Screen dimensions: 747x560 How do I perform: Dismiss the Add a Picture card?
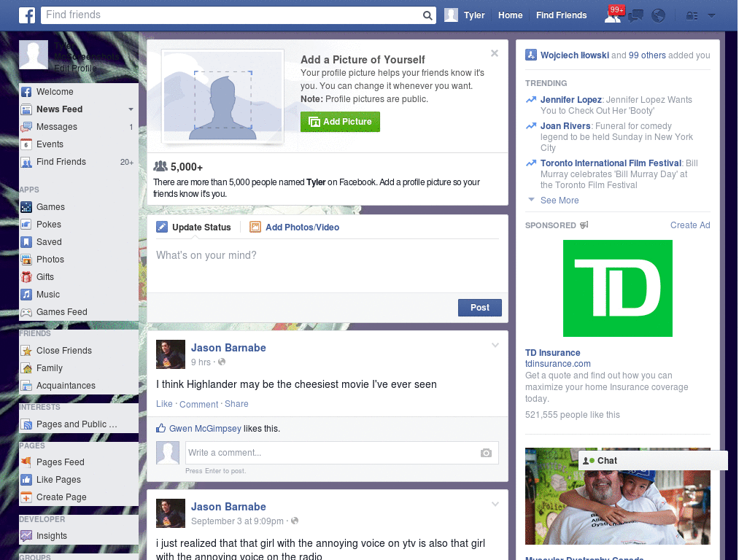tap(495, 53)
